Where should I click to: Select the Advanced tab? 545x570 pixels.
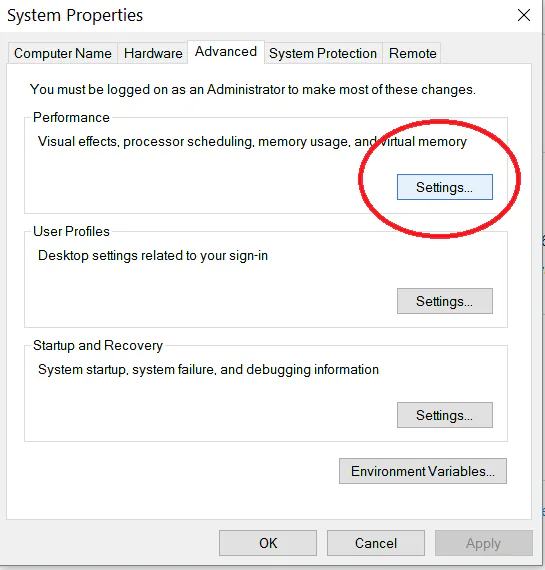tap(226, 52)
